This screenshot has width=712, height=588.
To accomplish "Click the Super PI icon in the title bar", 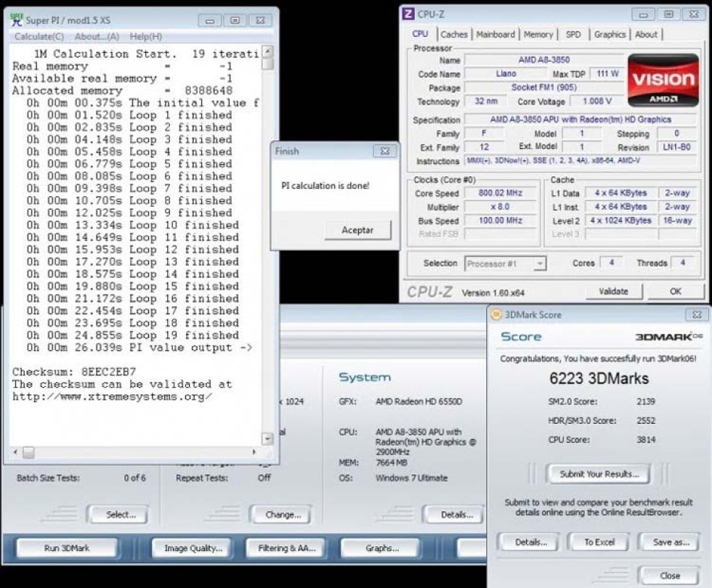I will click(16, 20).
